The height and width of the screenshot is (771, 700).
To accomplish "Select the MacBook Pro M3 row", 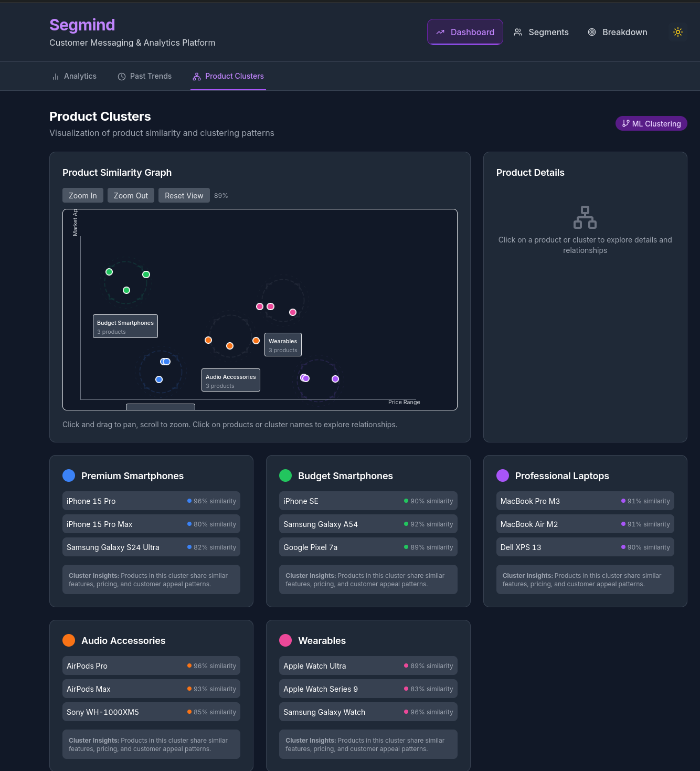I will click(585, 501).
